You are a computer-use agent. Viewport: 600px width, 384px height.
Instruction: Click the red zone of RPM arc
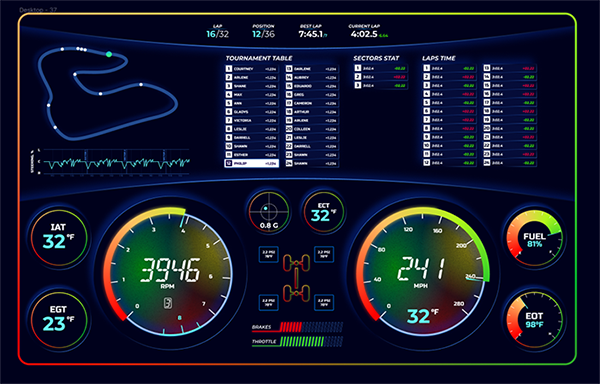112,299
